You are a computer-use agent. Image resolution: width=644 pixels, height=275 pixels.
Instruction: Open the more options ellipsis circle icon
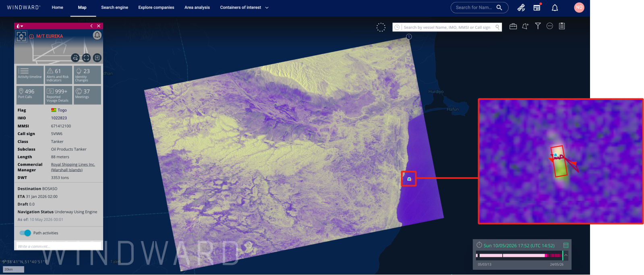[550, 26]
